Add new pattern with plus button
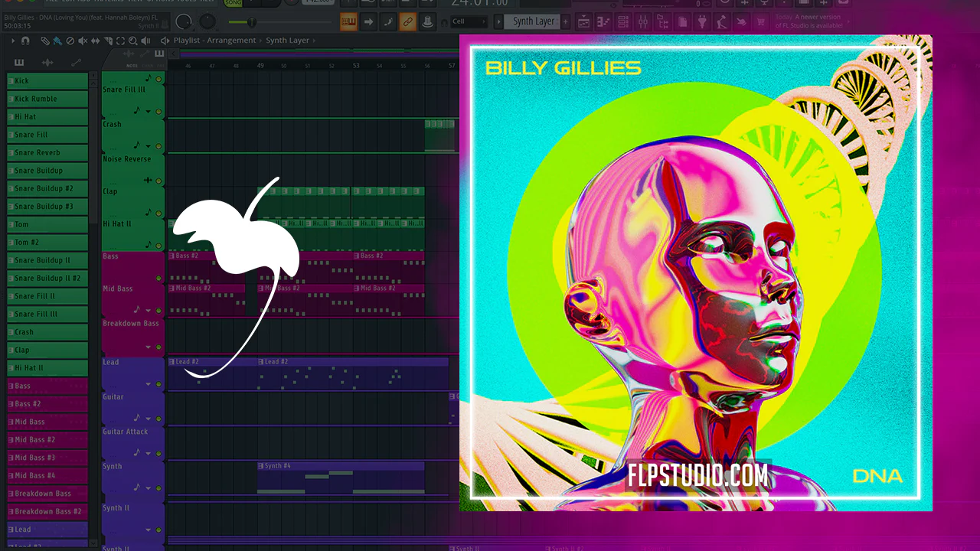980x551 pixels. pos(567,21)
